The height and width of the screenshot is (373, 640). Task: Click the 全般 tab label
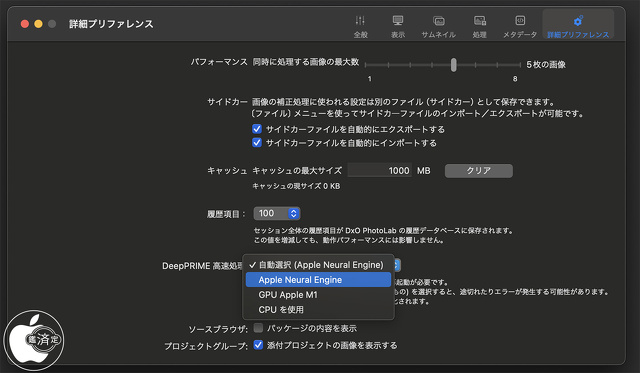tap(360, 35)
